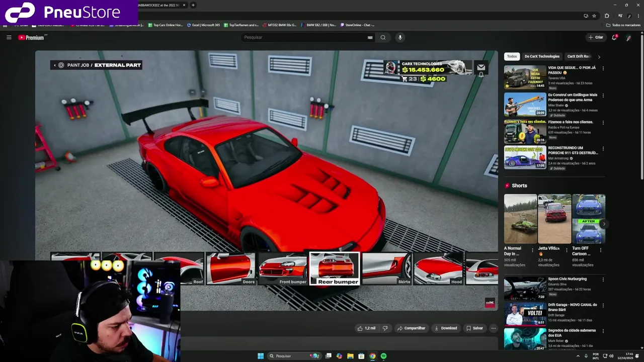Select the Skirts part thumbnail
Image resolution: width=644 pixels, height=362 pixels.
point(386,269)
